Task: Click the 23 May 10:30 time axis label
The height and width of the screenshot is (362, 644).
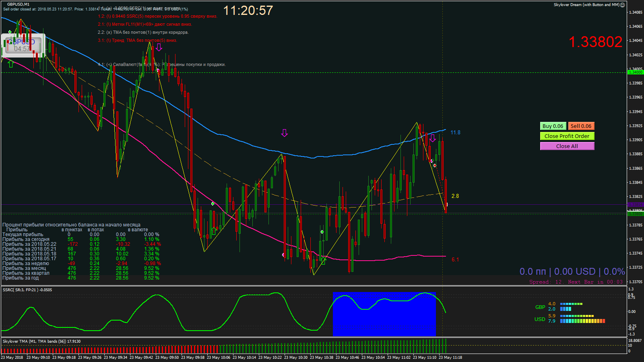Action: click(x=296, y=357)
